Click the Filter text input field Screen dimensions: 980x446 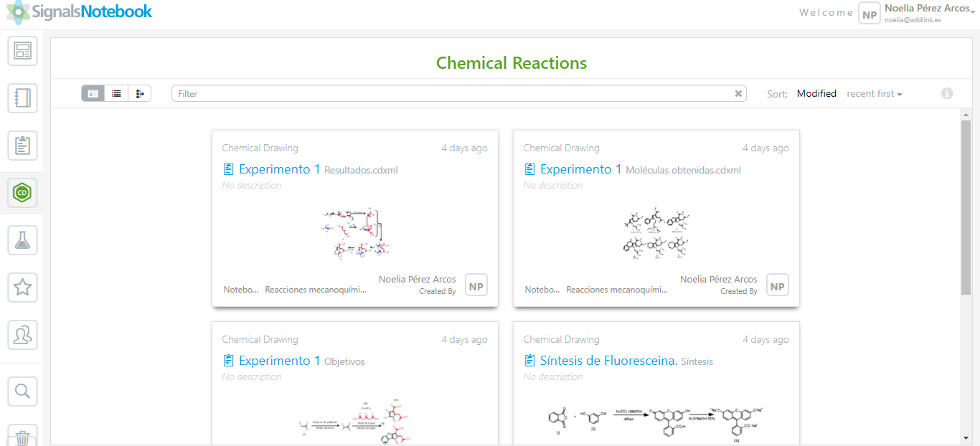tap(452, 93)
